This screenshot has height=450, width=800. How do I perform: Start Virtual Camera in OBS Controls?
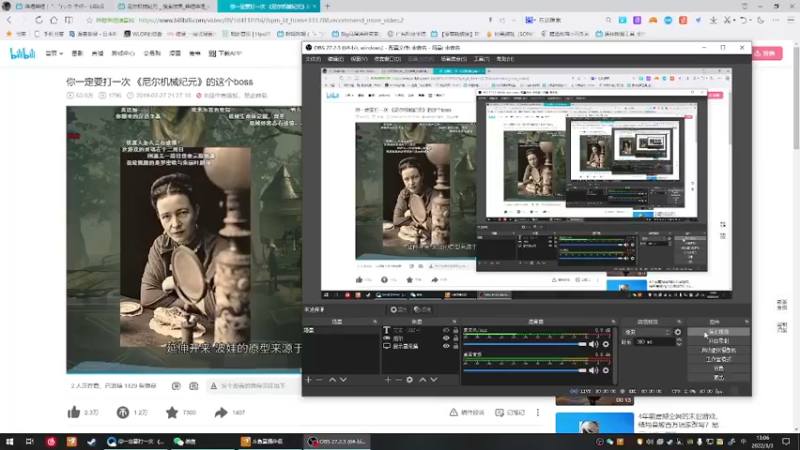point(718,350)
